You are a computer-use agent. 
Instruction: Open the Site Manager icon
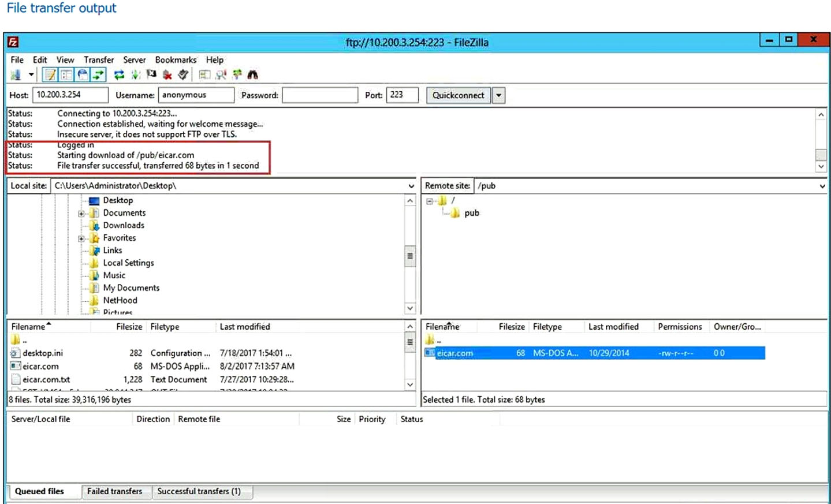point(16,75)
